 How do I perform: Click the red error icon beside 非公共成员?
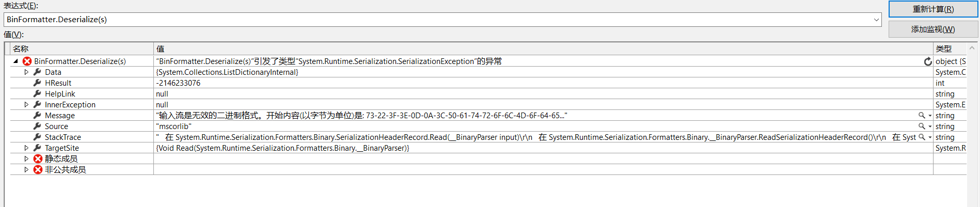click(38, 170)
